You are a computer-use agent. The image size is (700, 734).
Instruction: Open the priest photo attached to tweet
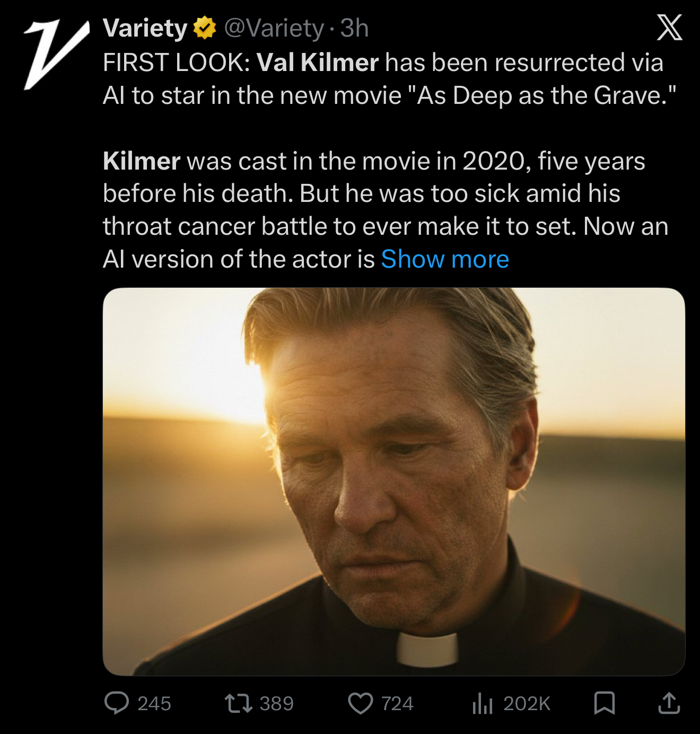click(x=393, y=481)
